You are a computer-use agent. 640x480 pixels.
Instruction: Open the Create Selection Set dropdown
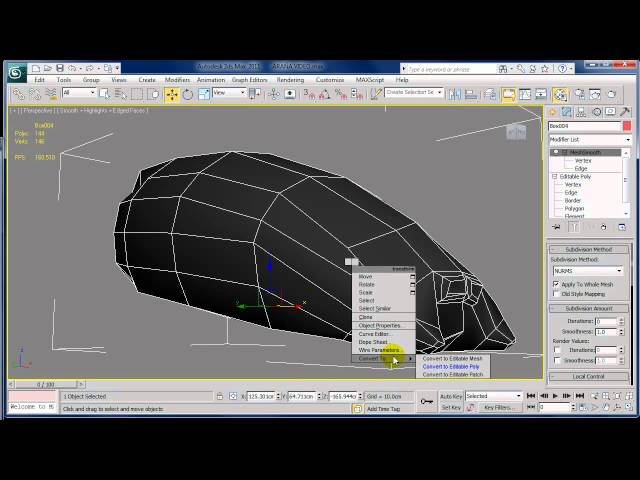(x=414, y=93)
